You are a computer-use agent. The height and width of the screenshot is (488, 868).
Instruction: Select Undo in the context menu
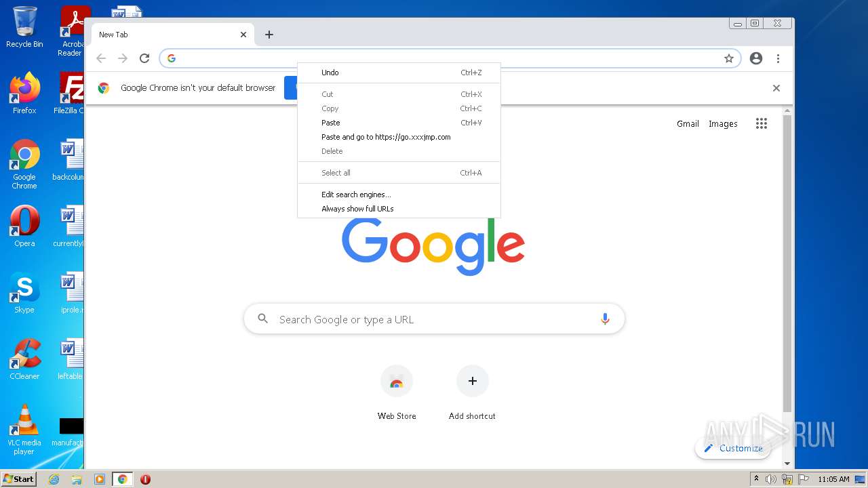(x=399, y=73)
